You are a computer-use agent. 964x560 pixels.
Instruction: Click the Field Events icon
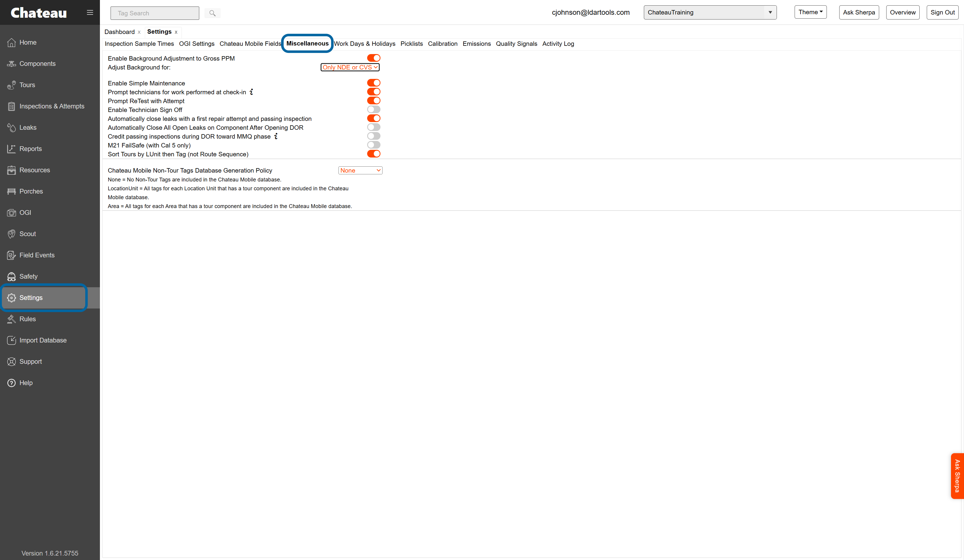[x=12, y=255]
